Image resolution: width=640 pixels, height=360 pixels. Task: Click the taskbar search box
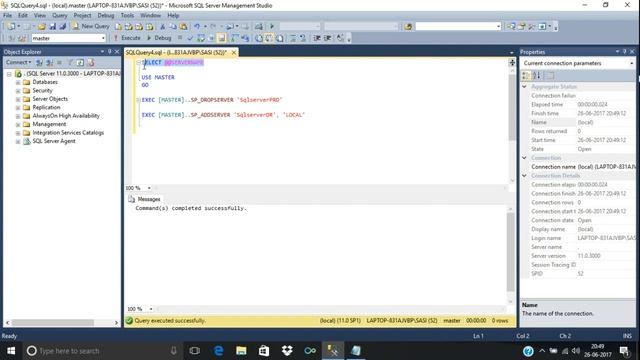coord(103,351)
